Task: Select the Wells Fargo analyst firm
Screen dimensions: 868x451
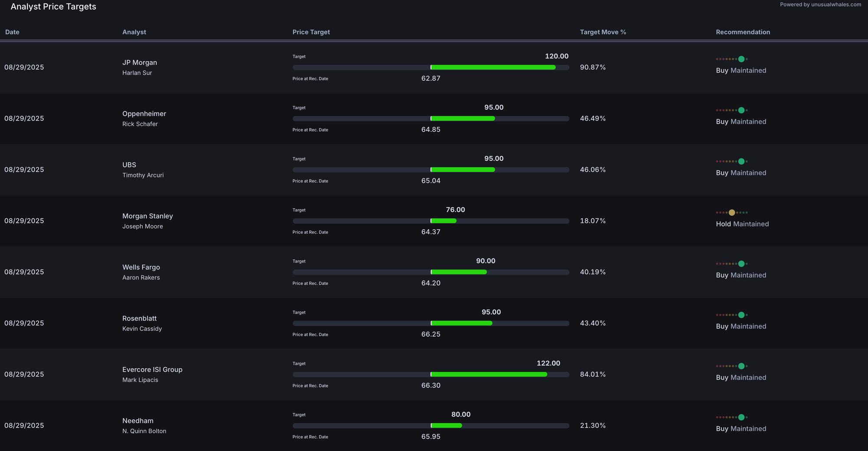Action: (x=141, y=267)
